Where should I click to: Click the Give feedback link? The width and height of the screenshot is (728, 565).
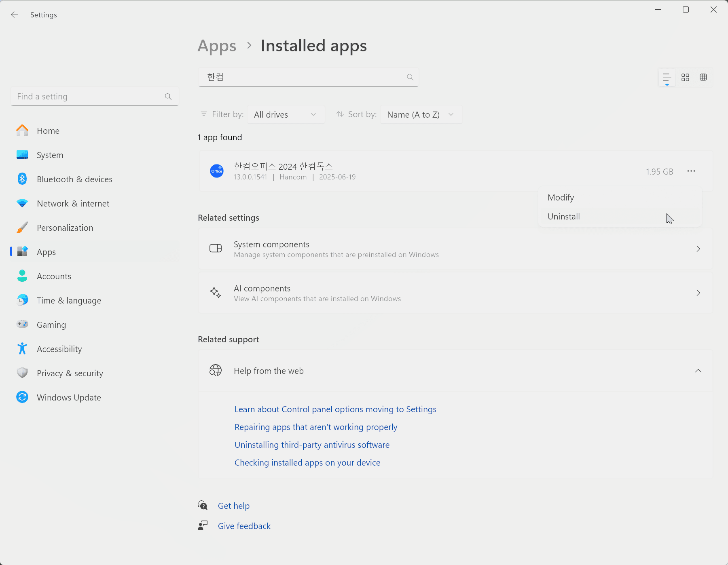(x=244, y=526)
